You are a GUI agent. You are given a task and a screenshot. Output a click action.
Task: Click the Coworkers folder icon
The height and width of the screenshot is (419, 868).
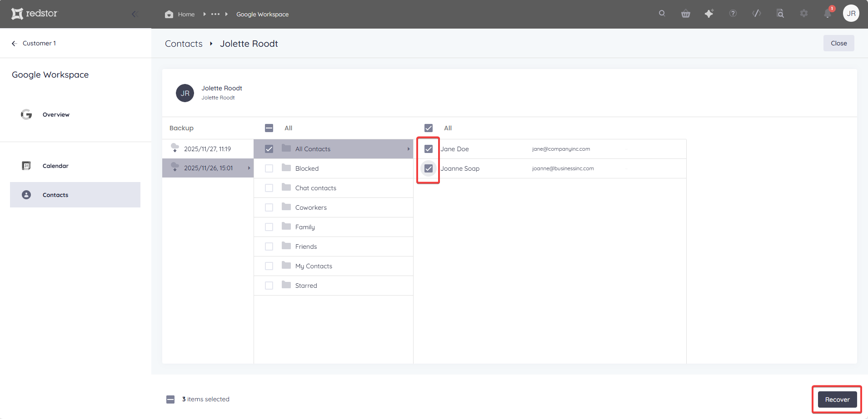point(286,207)
